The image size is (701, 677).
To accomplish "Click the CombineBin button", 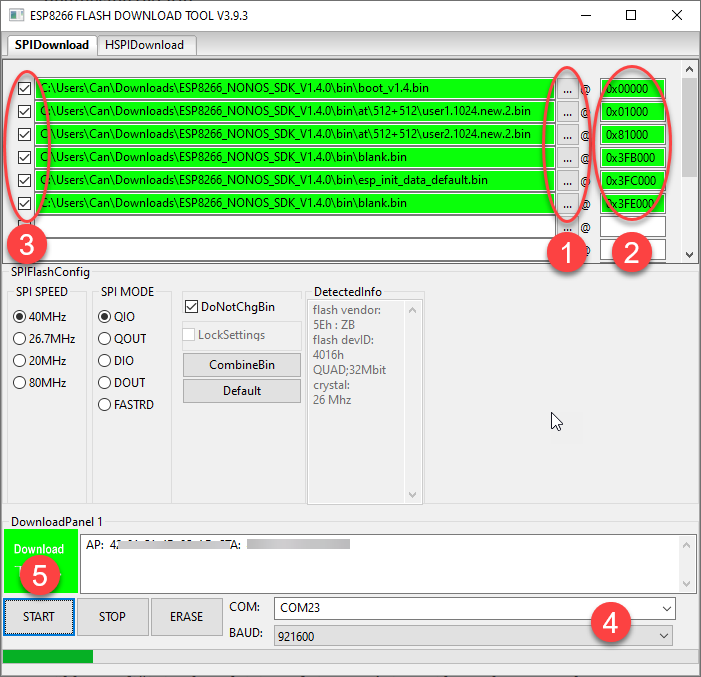I will [242, 365].
